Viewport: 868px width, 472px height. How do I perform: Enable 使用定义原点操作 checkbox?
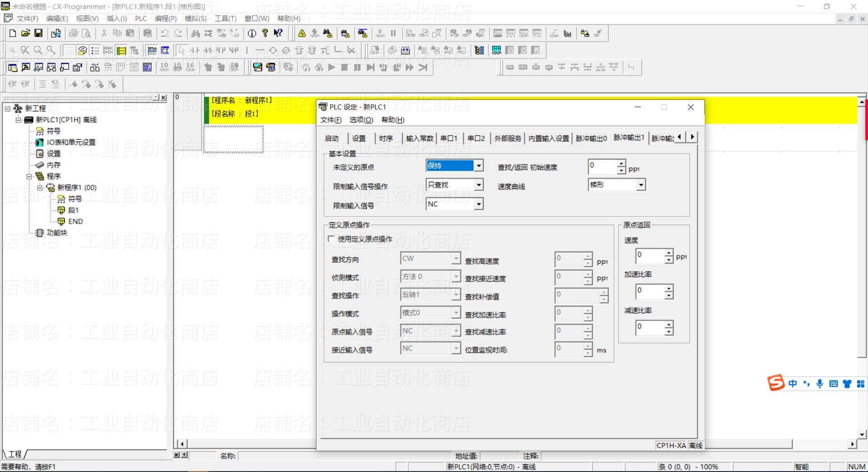pos(331,239)
